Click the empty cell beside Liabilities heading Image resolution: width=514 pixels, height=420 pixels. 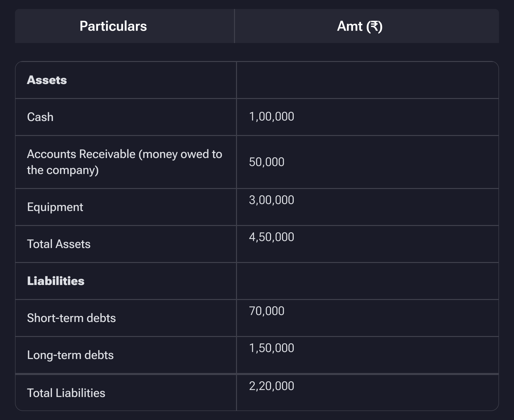pyautogui.click(x=367, y=281)
